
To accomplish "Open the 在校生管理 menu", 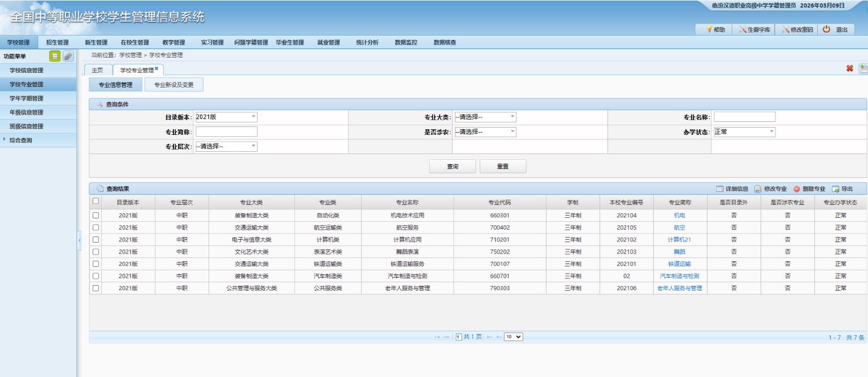I will [134, 42].
